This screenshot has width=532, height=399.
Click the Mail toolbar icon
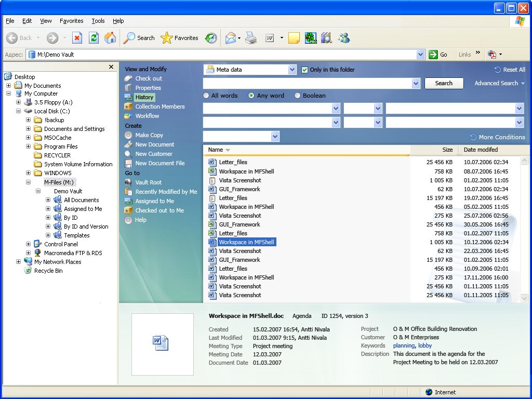pos(230,38)
